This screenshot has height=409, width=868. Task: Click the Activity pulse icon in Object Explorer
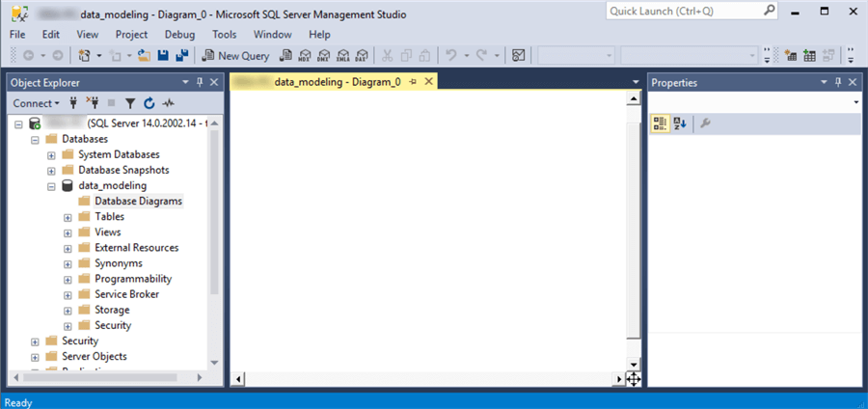click(168, 103)
